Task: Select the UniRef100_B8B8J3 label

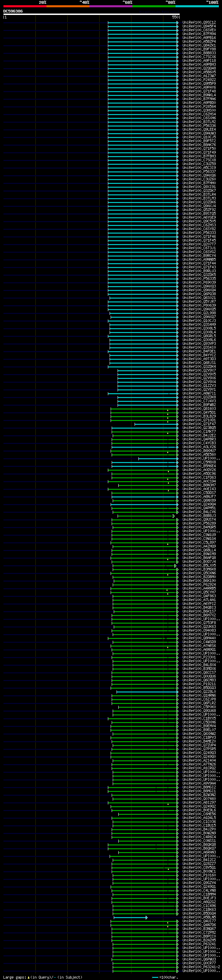Action: (199, 516)
